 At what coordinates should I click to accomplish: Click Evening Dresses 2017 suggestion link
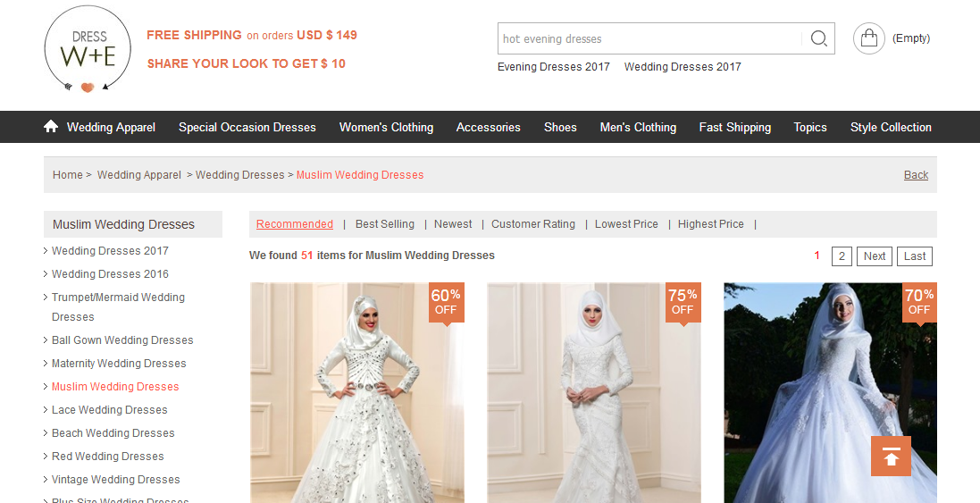[x=554, y=67]
